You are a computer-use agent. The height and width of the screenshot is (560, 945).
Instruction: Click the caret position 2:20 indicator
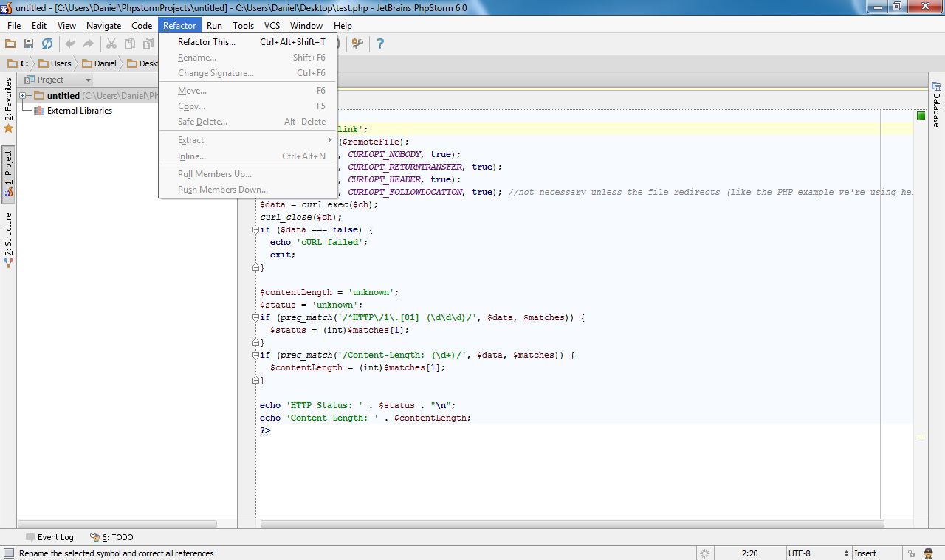pos(749,553)
